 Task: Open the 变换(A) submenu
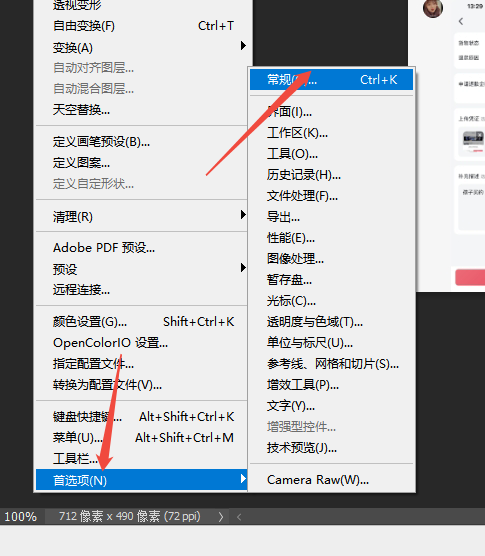point(141,47)
